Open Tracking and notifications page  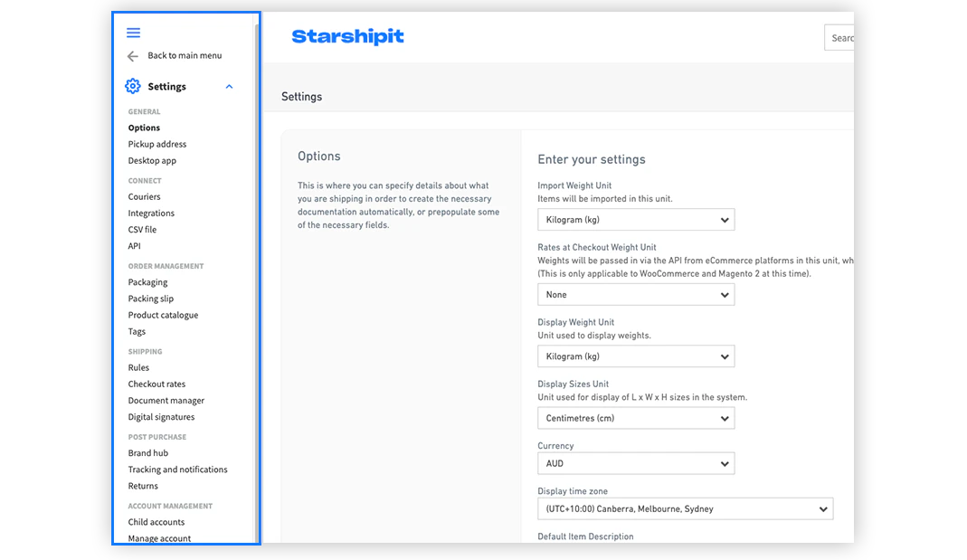[177, 470]
